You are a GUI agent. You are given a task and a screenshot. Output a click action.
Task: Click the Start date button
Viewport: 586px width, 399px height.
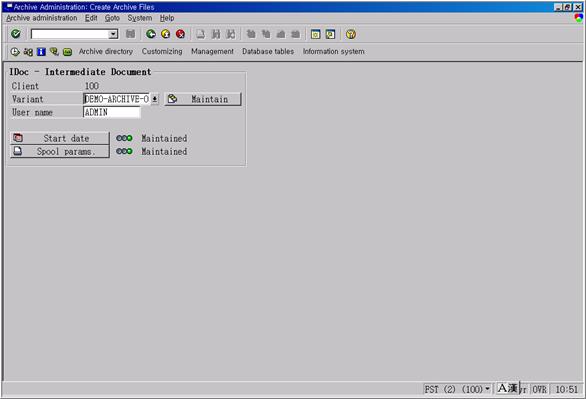pyautogui.click(x=60, y=138)
